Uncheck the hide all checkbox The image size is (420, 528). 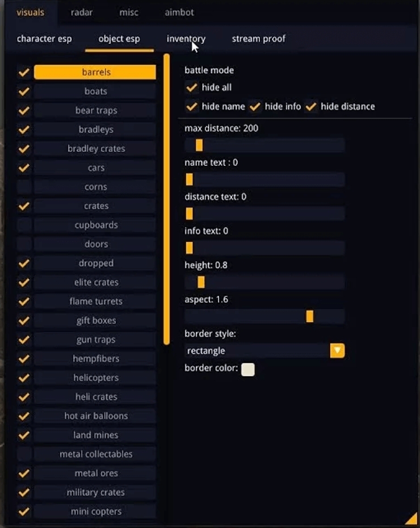[x=192, y=88]
